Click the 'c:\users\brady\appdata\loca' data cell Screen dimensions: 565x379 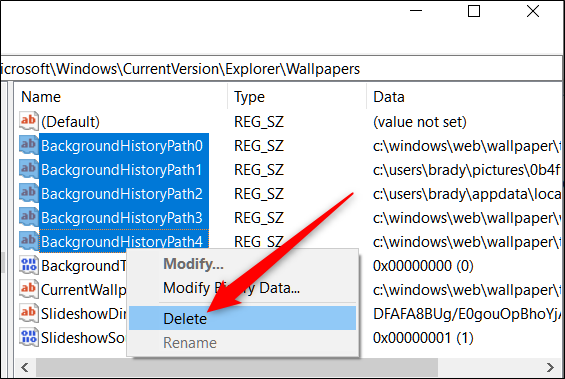(467, 194)
